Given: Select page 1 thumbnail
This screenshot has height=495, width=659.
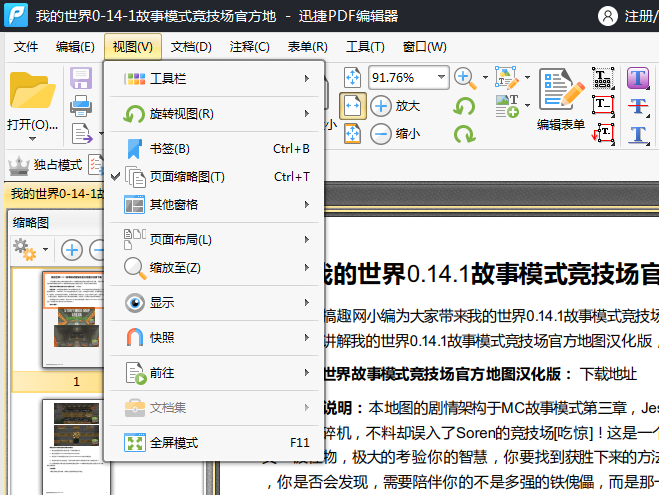Looking at the screenshot, I should coord(73,319).
